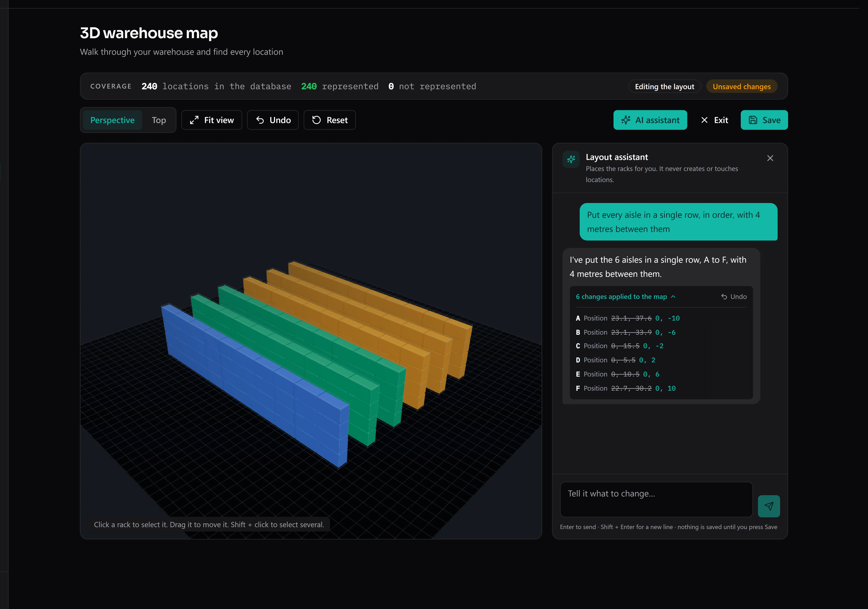Click the user message about single row aisles
The height and width of the screenshot is (609, 868).
(x=679, y=222)
